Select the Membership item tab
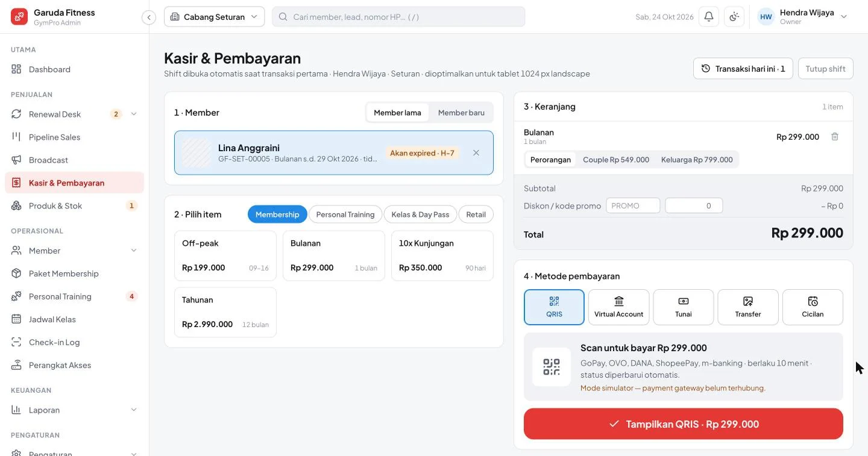The image size is (868, 456). coord(277,214)
